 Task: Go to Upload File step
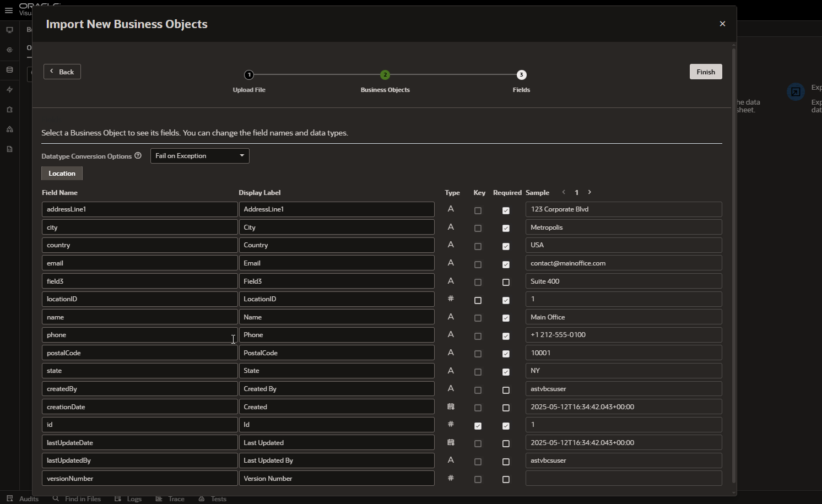tap(249, 80)
